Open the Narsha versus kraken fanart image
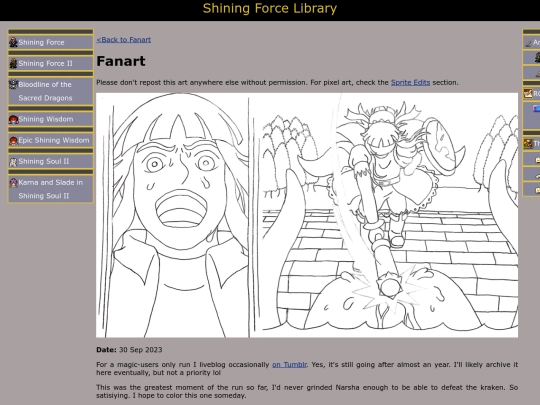Screen dimensions: 540x405 point(307,215)
